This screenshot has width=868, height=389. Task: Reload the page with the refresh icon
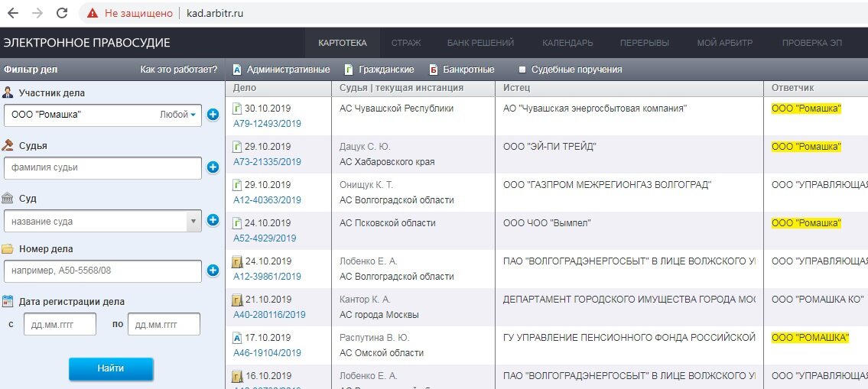tap(62, 13)
